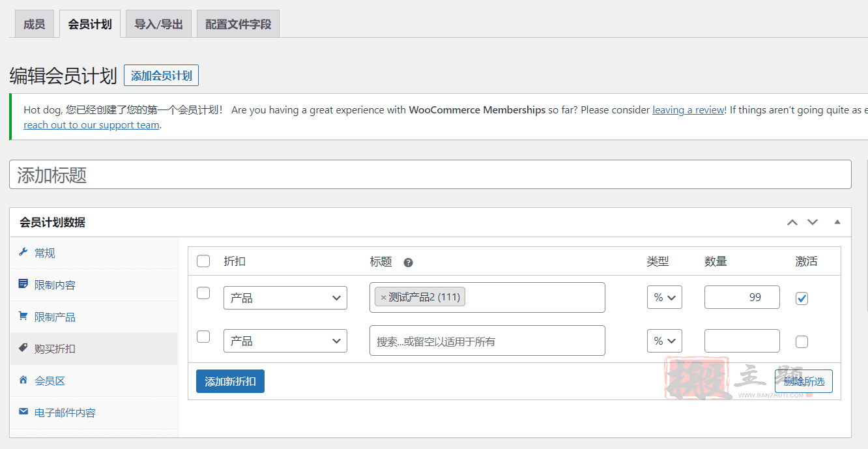Screen dimensions: 868x449
Task: Click the 会员计划数据 panel heading
Action: (x=53, y=222)
